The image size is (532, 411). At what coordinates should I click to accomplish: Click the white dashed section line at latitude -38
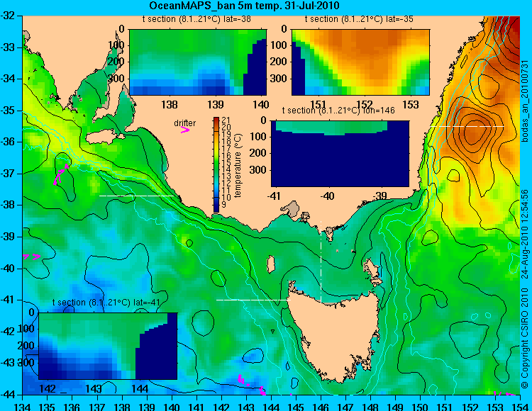[x=137, y=196]
